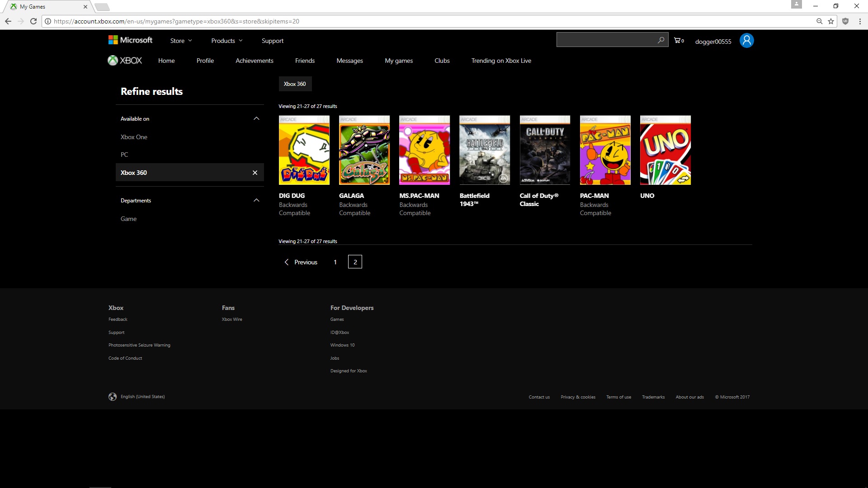Click the bookmark/favorites star icon
This screenshot has width=868, height=488.
tap(830, 21)
